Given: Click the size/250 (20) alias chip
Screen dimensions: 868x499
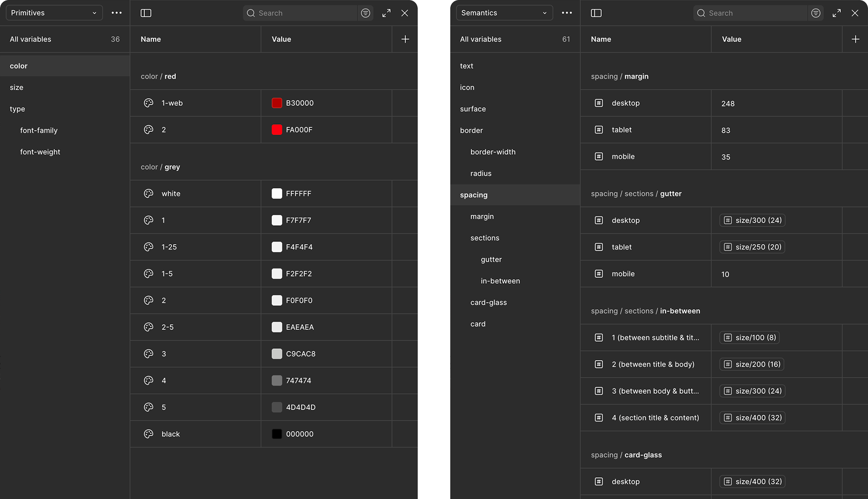Looking at the screenshot, I should pyautogui.click(x=752, y=247).
